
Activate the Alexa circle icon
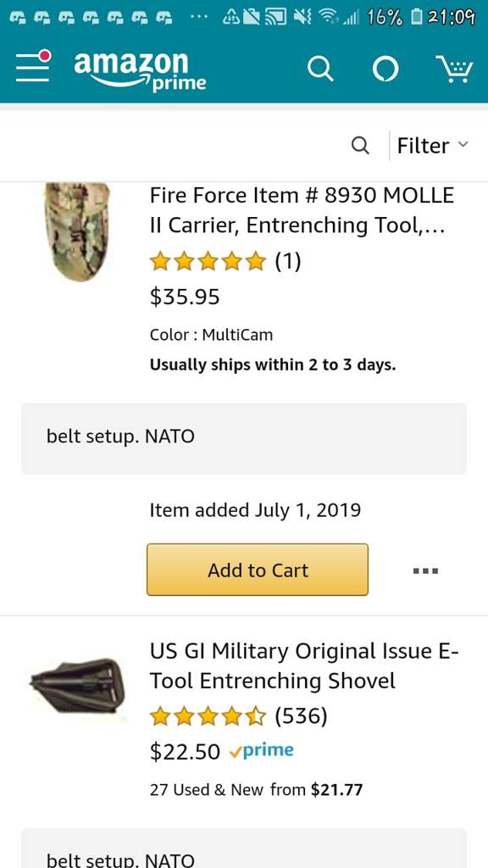385,70
